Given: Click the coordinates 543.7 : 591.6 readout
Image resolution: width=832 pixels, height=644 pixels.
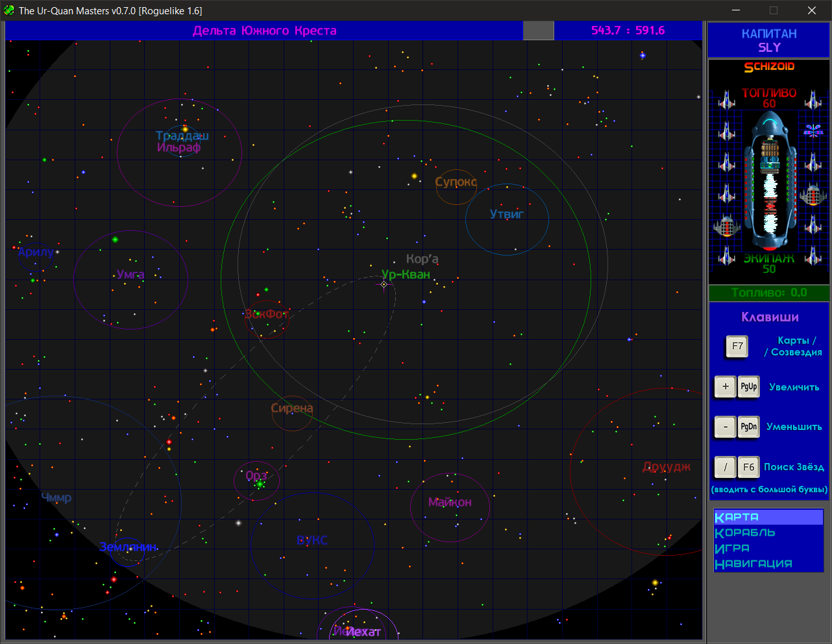Looking at the screenshot, I should [628, 30].
